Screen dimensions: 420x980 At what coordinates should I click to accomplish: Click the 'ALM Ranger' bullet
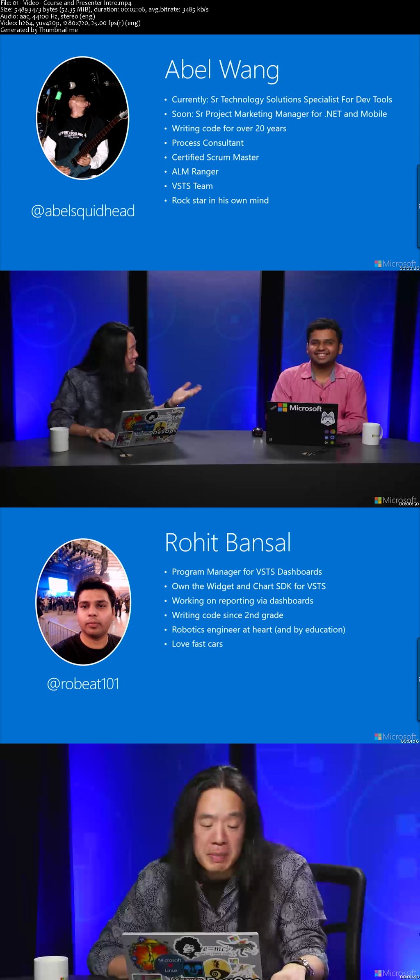(x=195, y=172)
